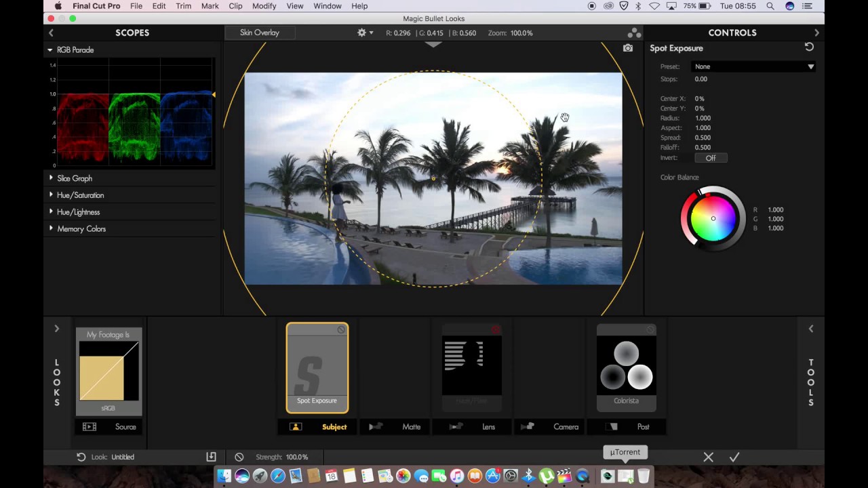Click the Stops value 0.00

click(701, 79)
